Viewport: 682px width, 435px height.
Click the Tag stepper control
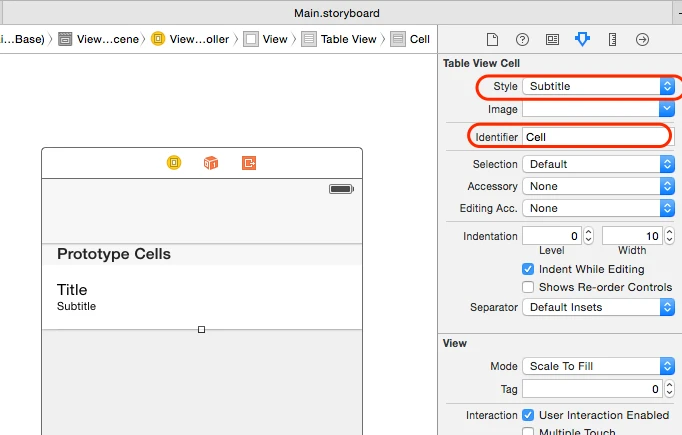click(x=669, y=389)
